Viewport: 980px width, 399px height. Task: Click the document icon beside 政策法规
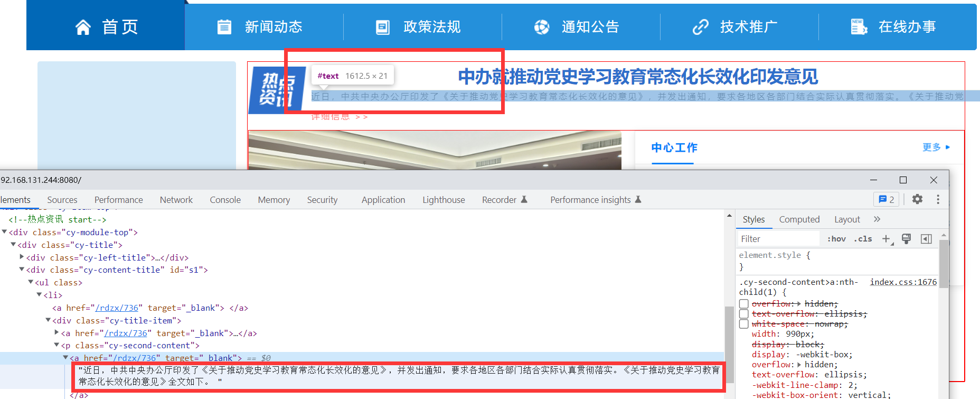pyautogui.click(x=383, y=27)
